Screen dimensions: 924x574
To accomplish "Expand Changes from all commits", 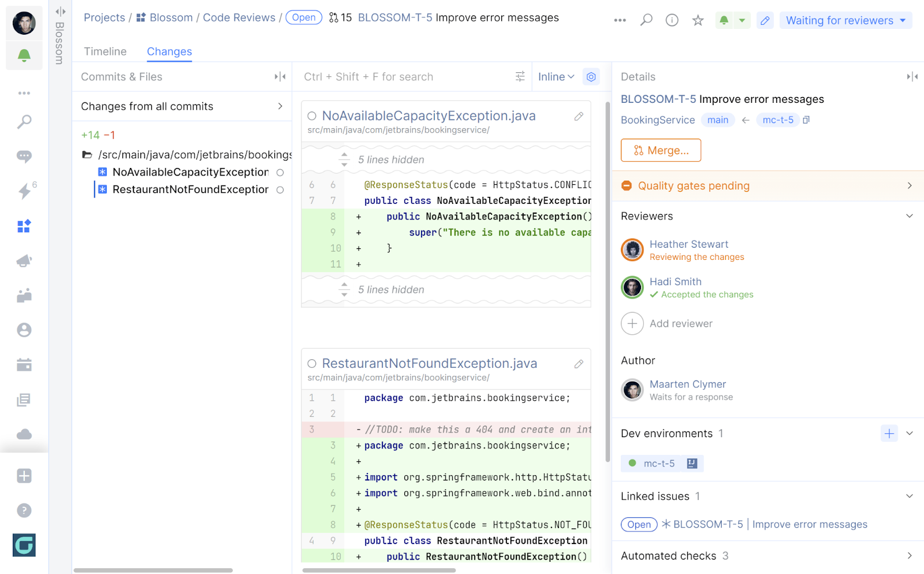I will pos(182,106).
